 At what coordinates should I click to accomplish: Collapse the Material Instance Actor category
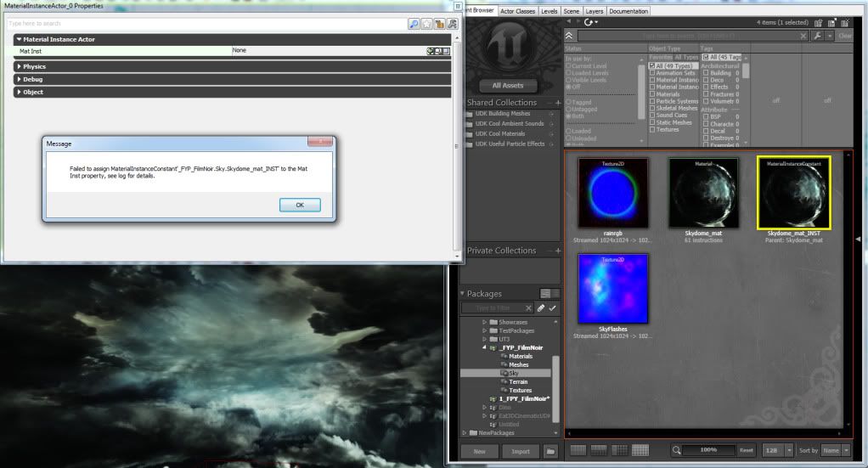pos(20,39)
